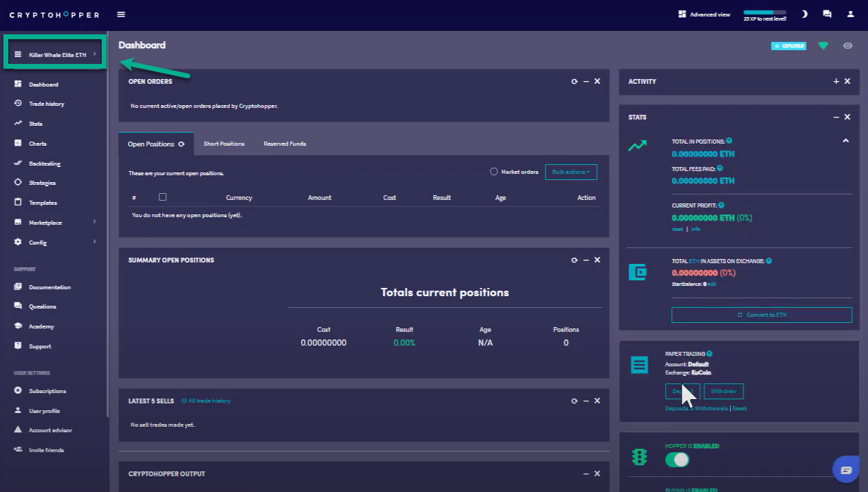
Task: Open the support chat bubble widget
Action: pos(846,470)
